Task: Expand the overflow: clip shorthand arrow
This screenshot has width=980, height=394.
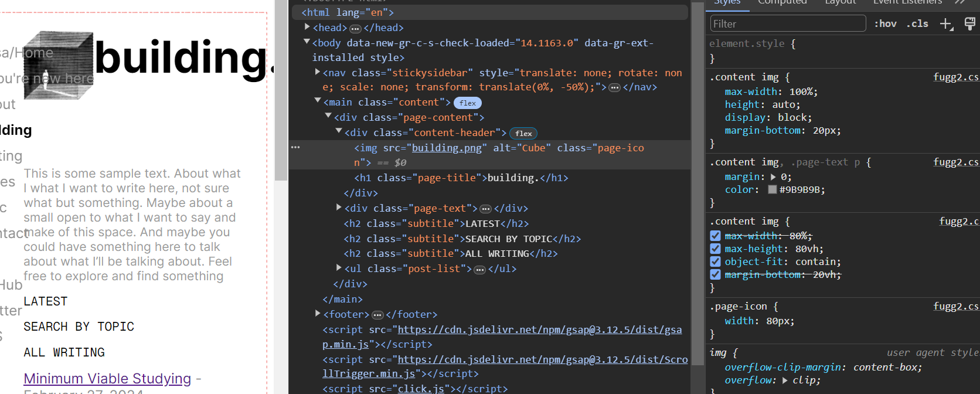Action: pos(785,381)
